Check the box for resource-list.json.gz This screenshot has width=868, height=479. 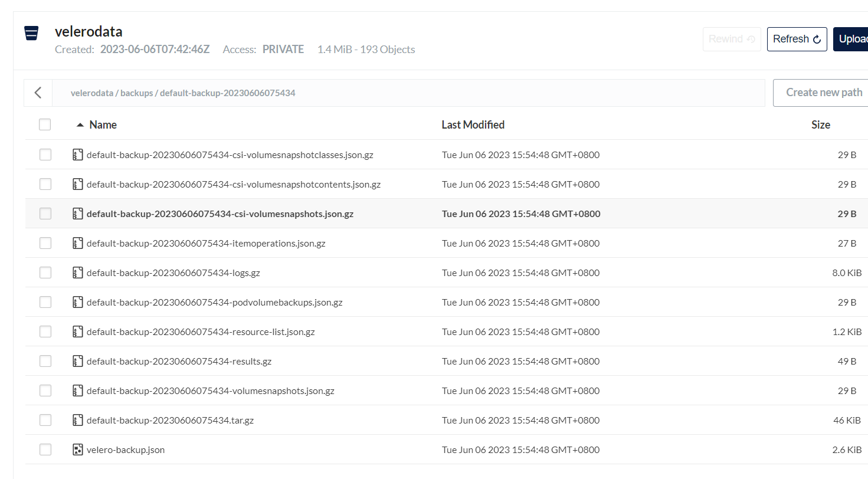(x=45, y=332)
